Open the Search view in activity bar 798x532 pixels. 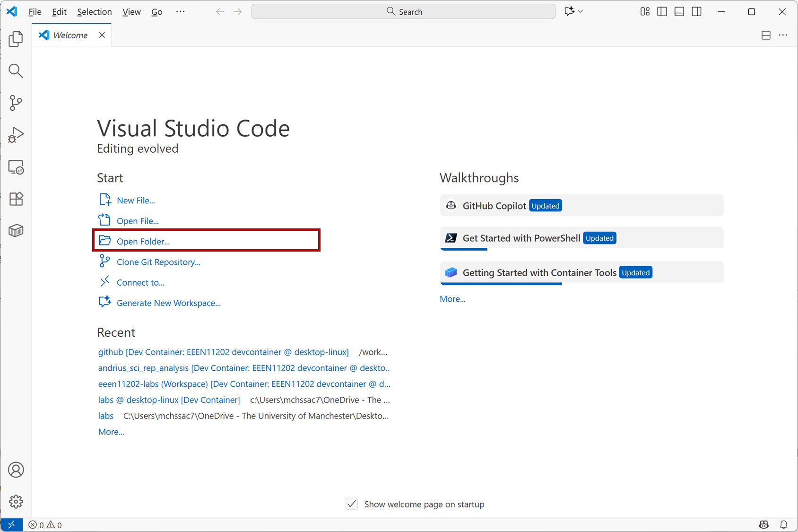coord(16,71)
